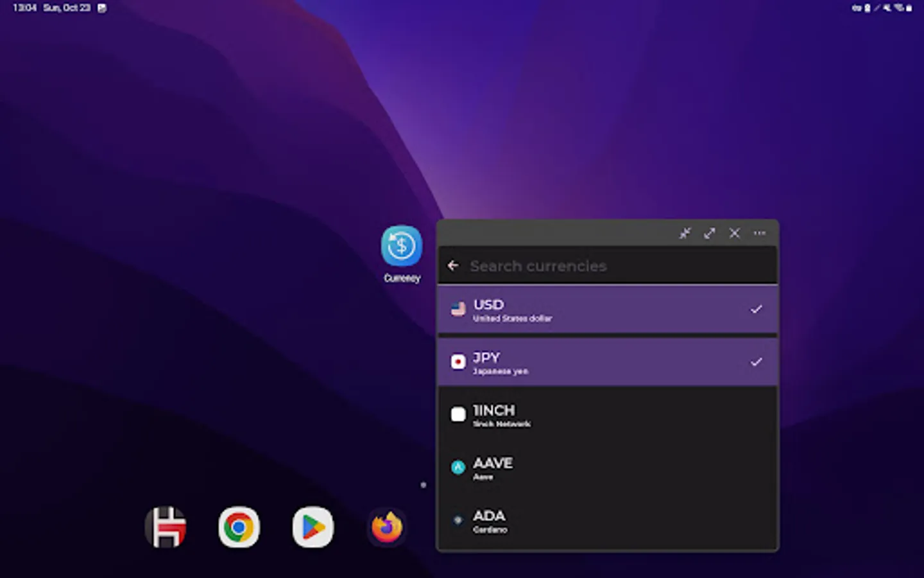Open the red and white H app in dock

coord(166,528)
